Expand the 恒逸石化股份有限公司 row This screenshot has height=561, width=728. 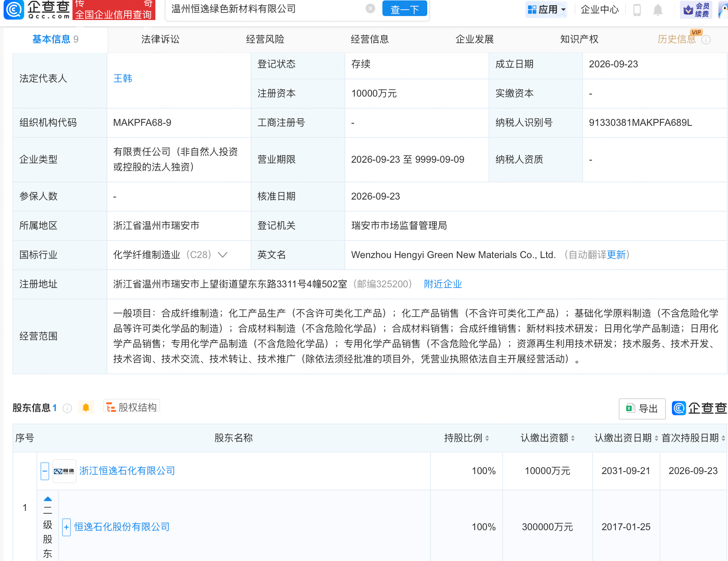66,527
